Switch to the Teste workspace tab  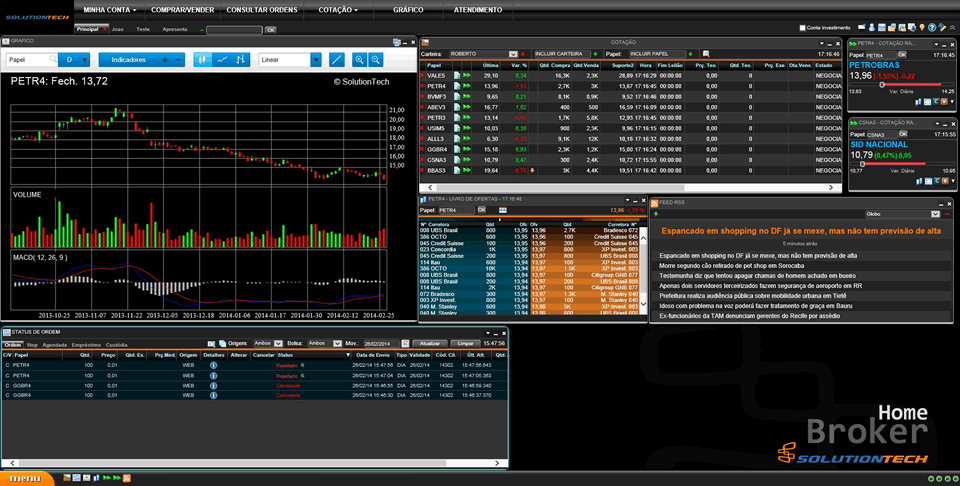(143, 29)
